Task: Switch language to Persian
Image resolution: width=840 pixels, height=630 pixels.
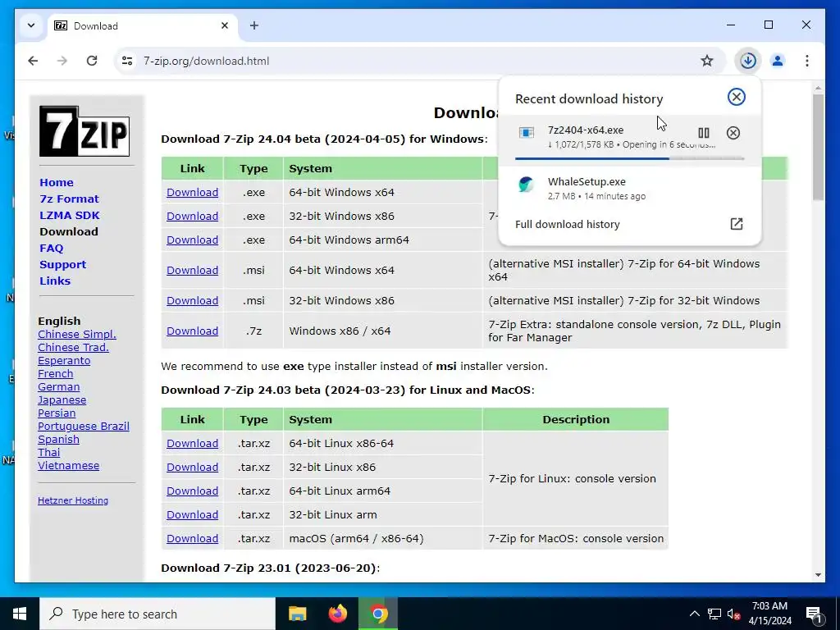Action: pos(57,413)
